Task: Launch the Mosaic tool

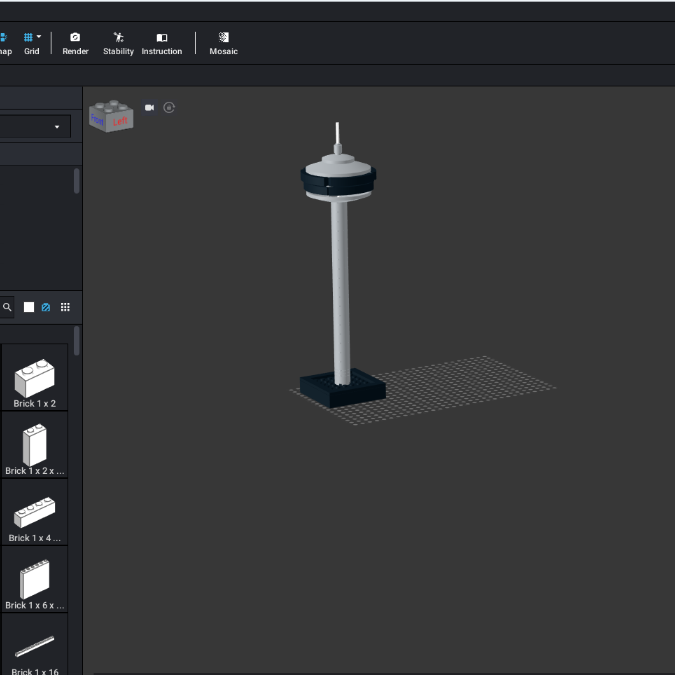Action: [x=223, y=43]
